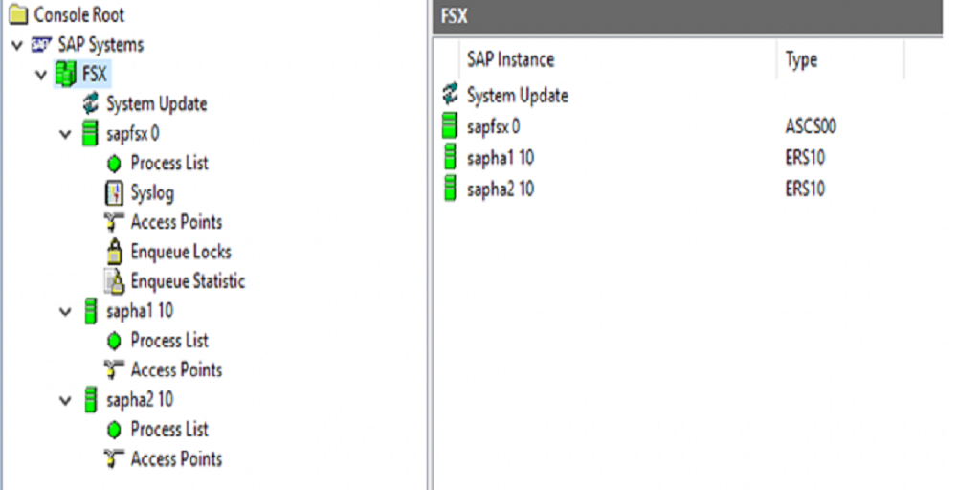980x490 pixels.
Task: Select Console Root in the tree
Action: 78,14
